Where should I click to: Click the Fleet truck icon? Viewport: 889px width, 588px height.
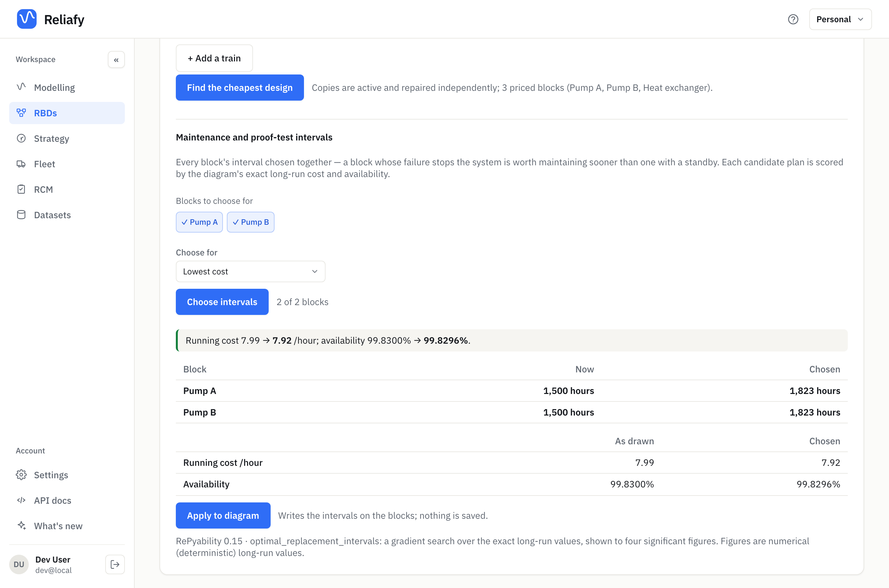[x=21, y=164]
